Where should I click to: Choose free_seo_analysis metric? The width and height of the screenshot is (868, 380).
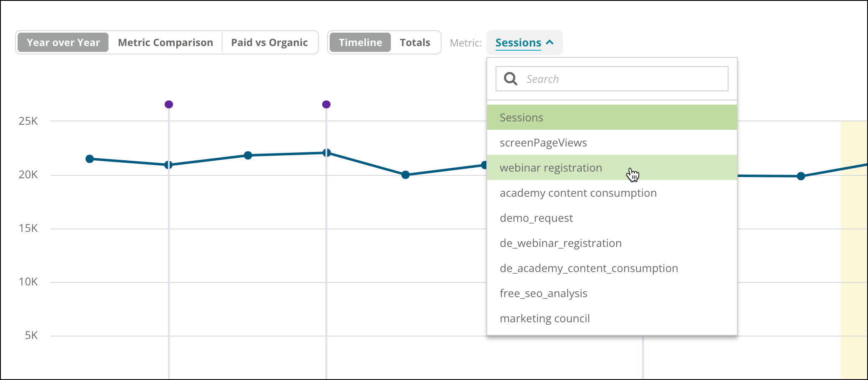click(x=612, y=293)
